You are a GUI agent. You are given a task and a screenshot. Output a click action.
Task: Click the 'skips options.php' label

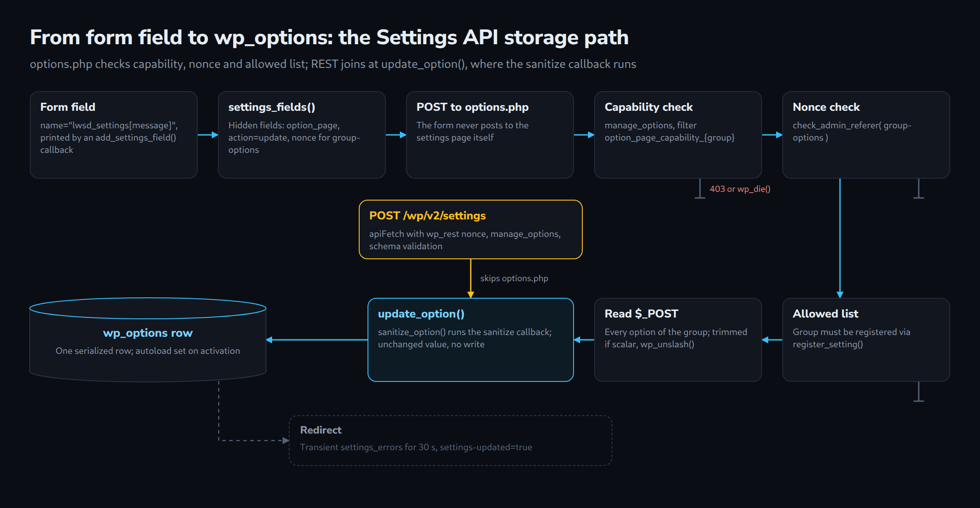514,278
